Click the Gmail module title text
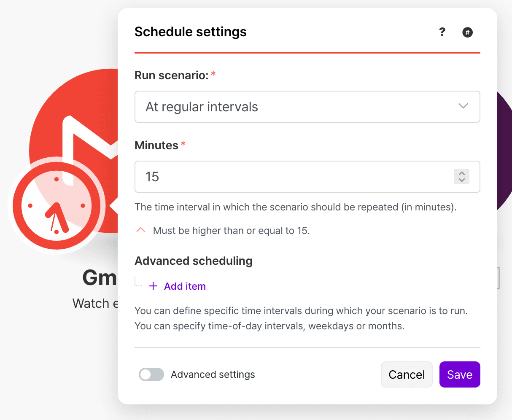The height and width of the screenshot is (420, 512). coord(100,278)
